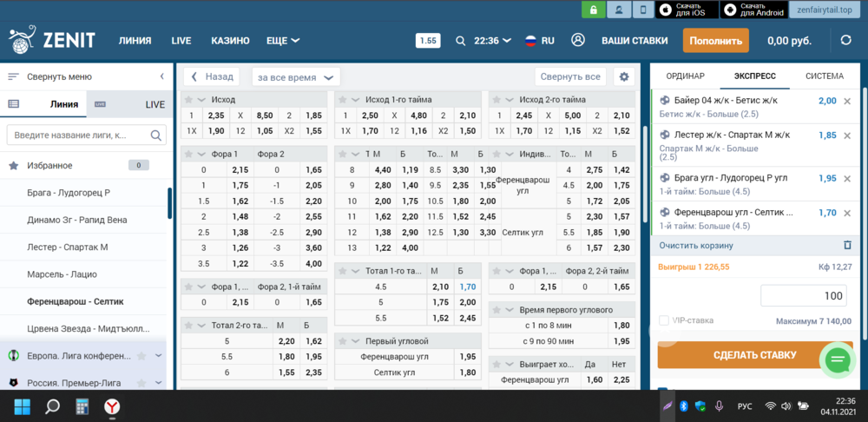This screenshot has width=868, height=422.
Task: Select Ференцварош угл first corner odds 1,95
Action: point(467,357)
